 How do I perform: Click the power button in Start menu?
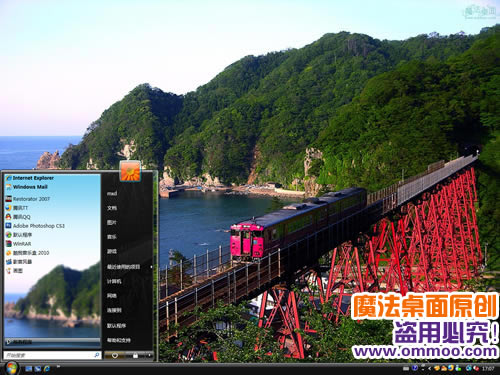[x=115, y=356]
